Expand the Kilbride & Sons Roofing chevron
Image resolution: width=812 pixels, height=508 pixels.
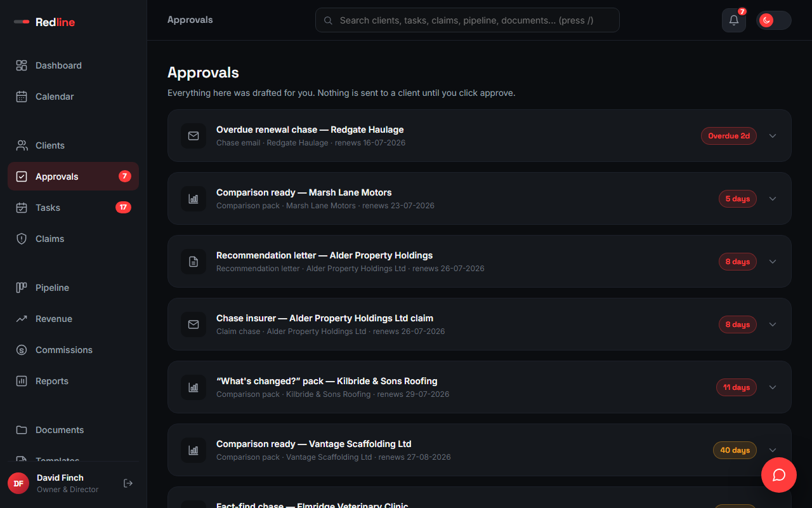(773, 387)
